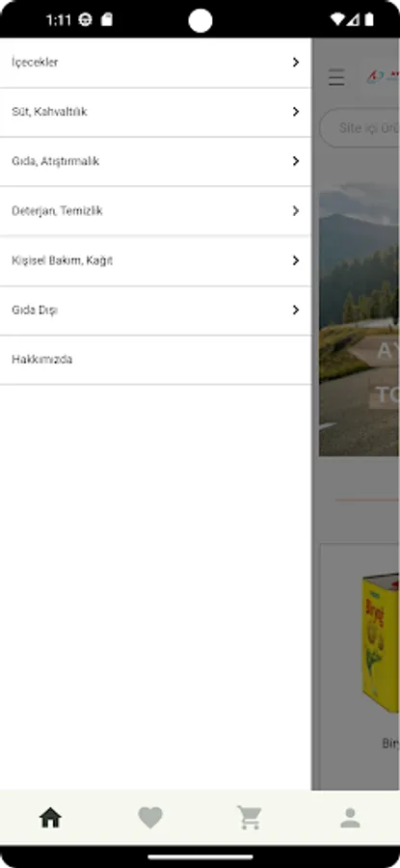
Task: Expand the Gıda, Atıştırmalık chevron
Action: click(296, 161)
